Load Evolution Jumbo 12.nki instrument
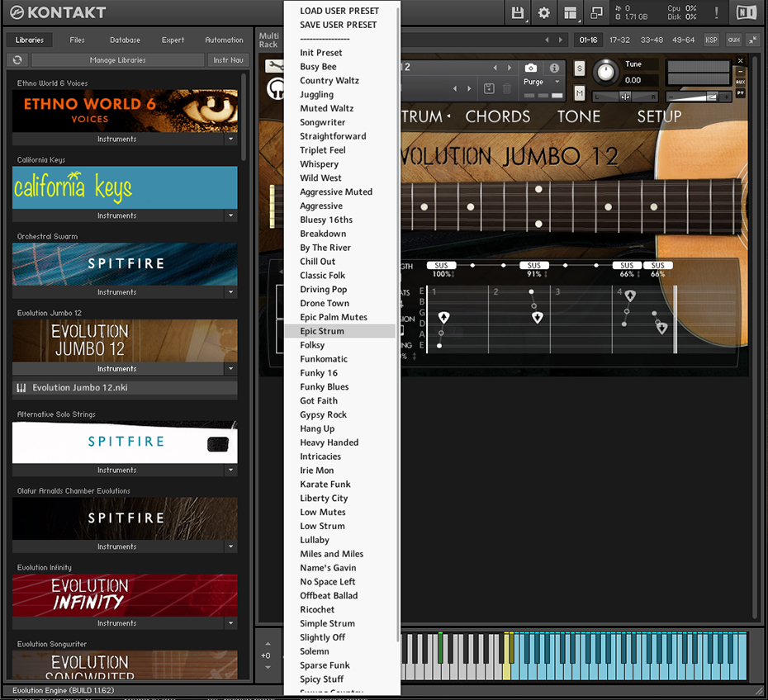The height and width of the screenshot is (700, 768). tap(125, 388)
